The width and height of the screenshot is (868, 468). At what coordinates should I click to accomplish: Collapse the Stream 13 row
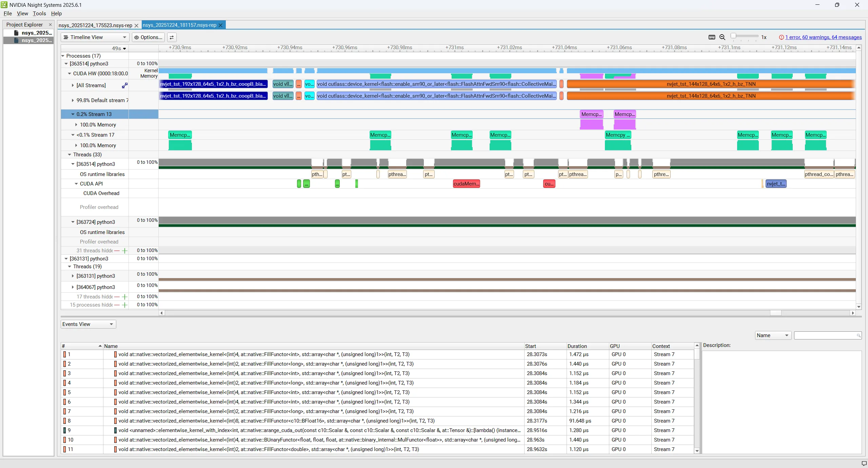[73, 114]
